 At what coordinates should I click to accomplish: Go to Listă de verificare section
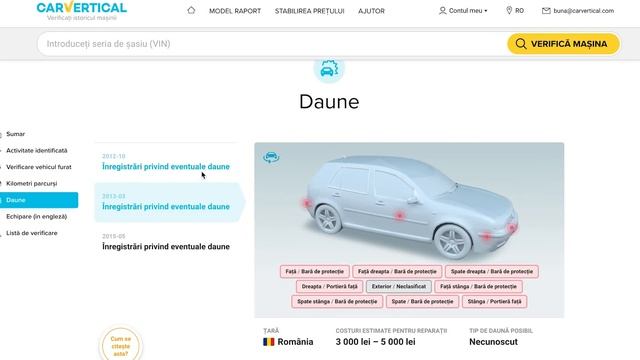[31, 233]
